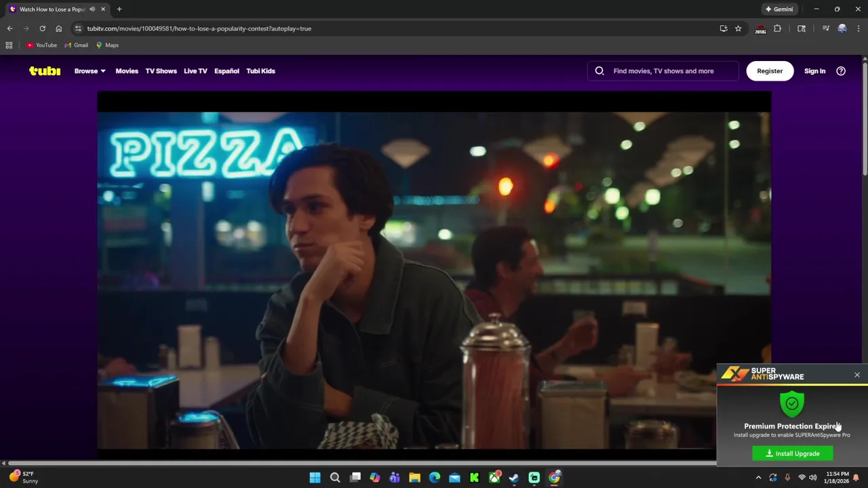Click the SUPERAntiSpyware logo
This screenshot has width=868, height=488.
coord(763,374)
